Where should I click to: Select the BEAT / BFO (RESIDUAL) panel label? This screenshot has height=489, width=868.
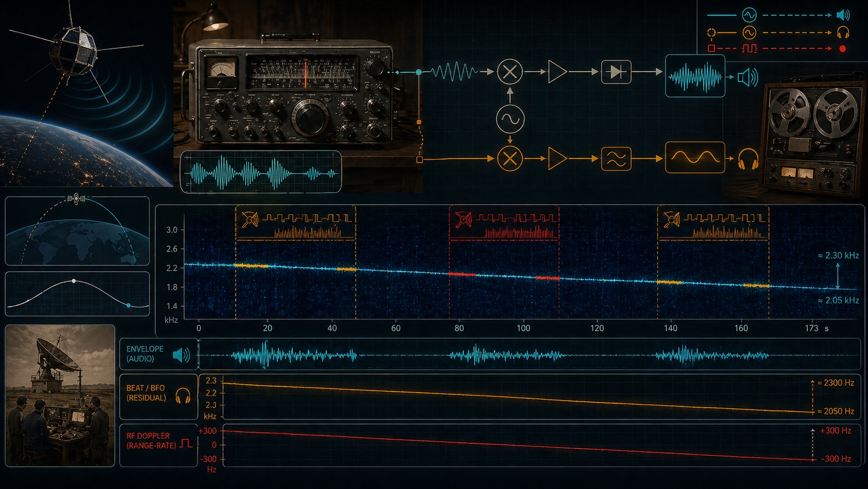point(147,392)
